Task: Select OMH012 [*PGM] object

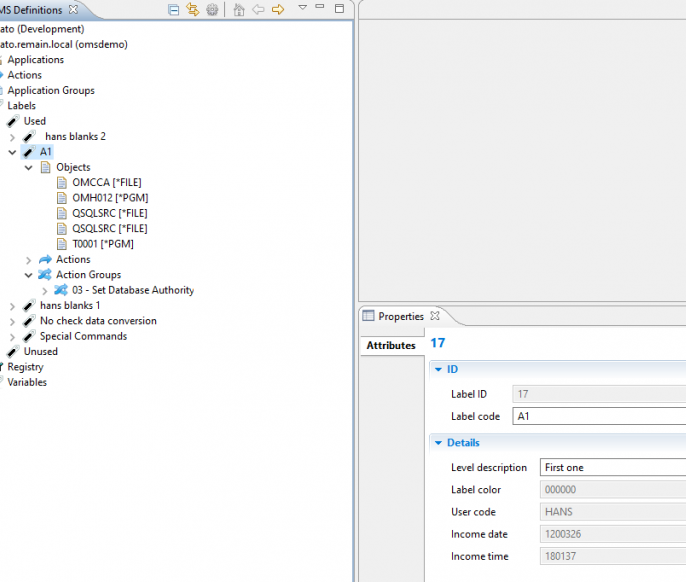Action: (x=110, y=198)
